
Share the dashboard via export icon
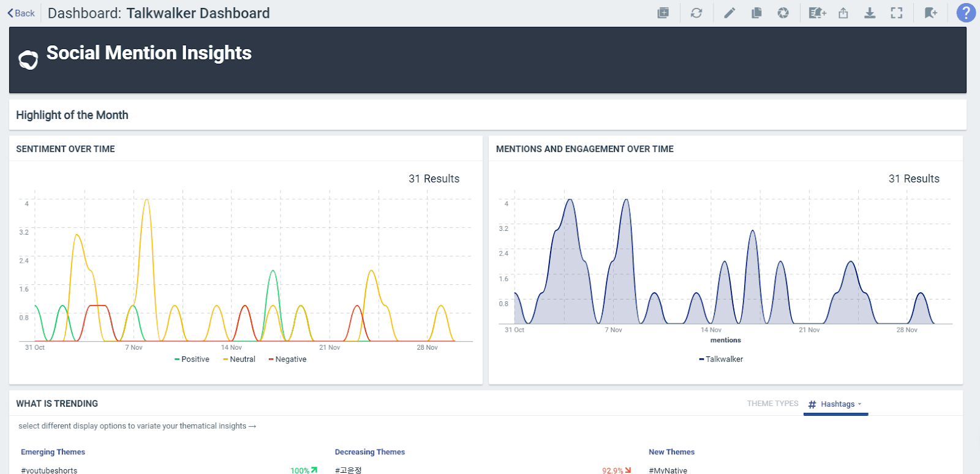[843, 13]
